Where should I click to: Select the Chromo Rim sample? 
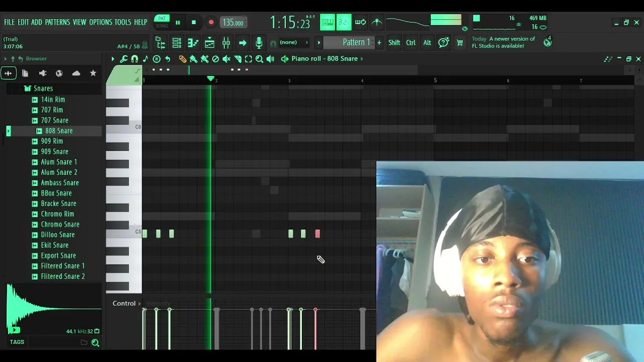pyautogui.click(x=57, y=214)
